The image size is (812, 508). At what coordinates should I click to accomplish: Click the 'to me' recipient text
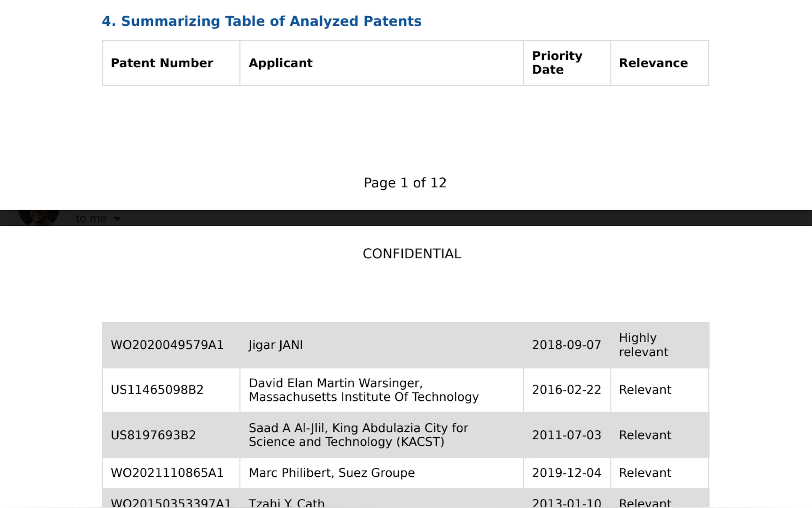(91, 219)
